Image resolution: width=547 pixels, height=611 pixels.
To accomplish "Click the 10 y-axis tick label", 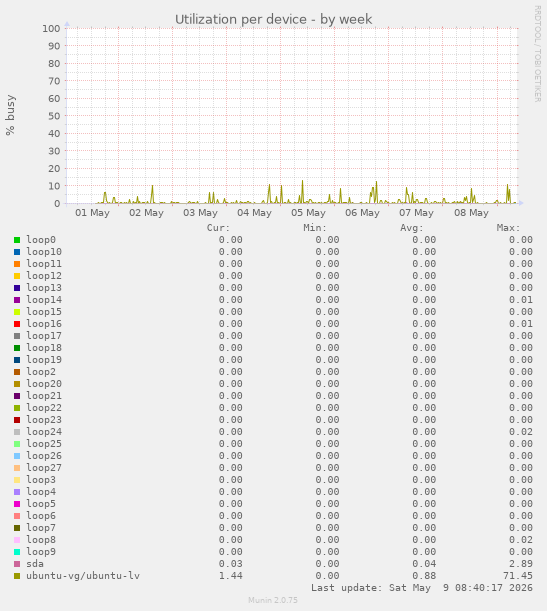I will coord(54,186).
